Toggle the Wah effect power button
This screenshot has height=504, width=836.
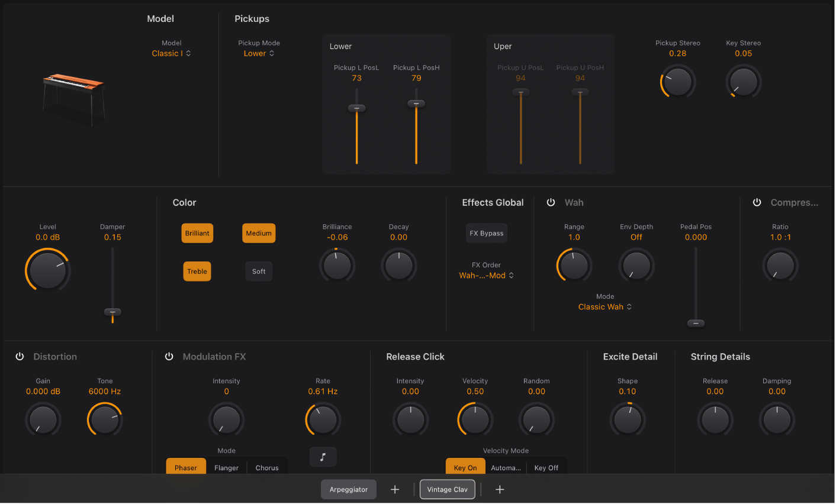pos(551,202)
